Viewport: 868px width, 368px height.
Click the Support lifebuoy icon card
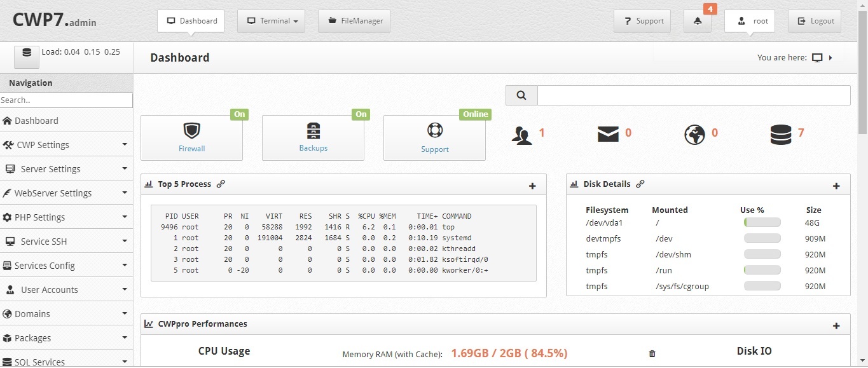pos(434,138)
